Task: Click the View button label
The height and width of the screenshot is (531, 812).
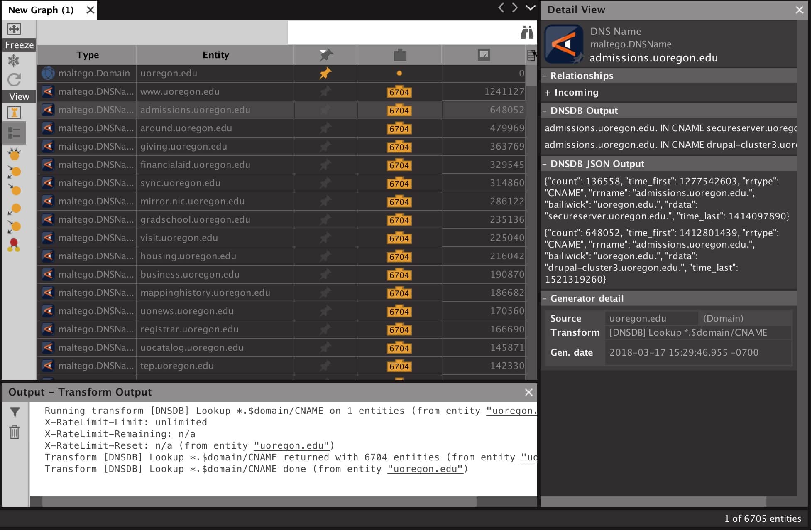Action: point(19,96)
